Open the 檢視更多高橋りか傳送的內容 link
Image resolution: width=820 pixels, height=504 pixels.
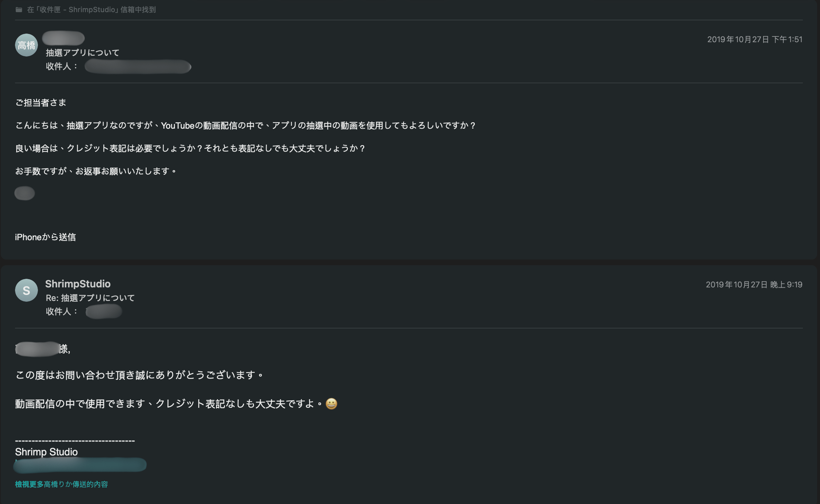(x=62, y=484)
